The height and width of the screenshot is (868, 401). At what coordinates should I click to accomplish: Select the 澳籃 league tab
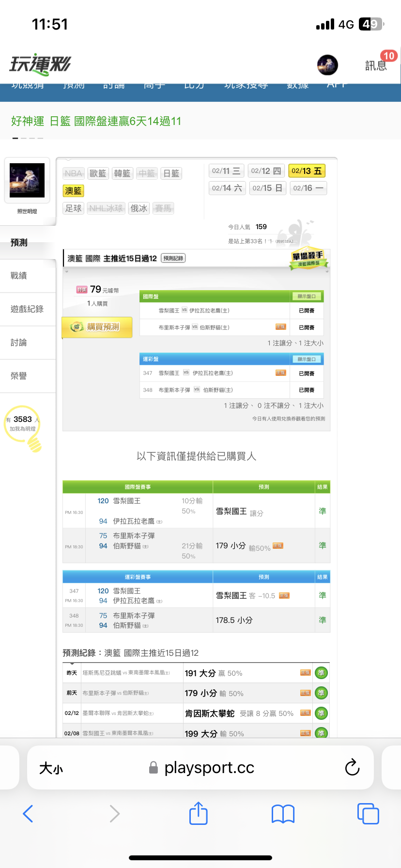click(74, 191)
